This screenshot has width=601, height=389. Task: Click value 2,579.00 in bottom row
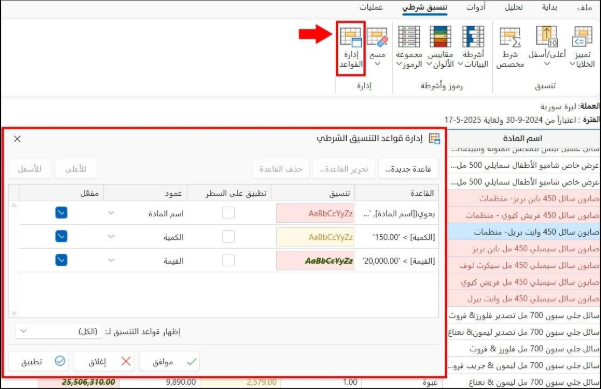[x=262, y=382]
